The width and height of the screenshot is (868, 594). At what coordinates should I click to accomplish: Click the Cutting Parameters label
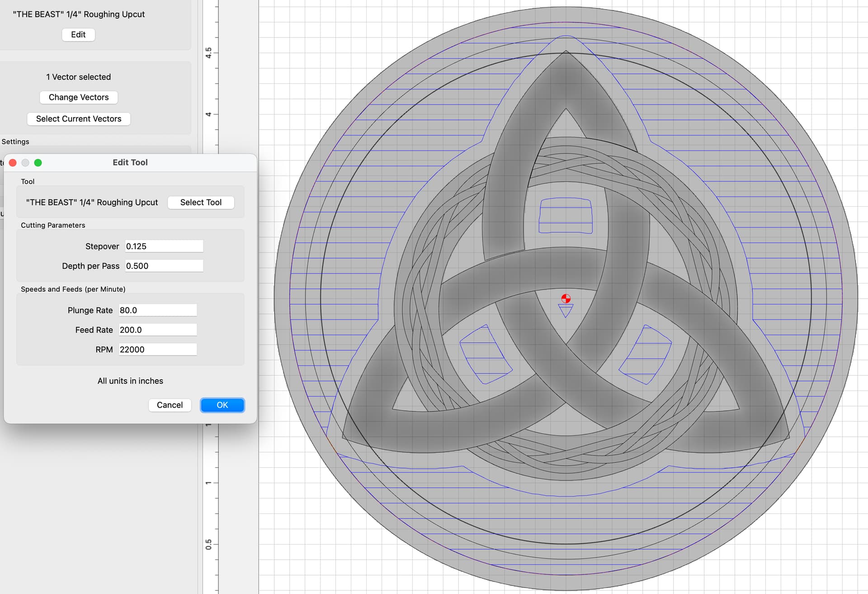pos(53,225)
